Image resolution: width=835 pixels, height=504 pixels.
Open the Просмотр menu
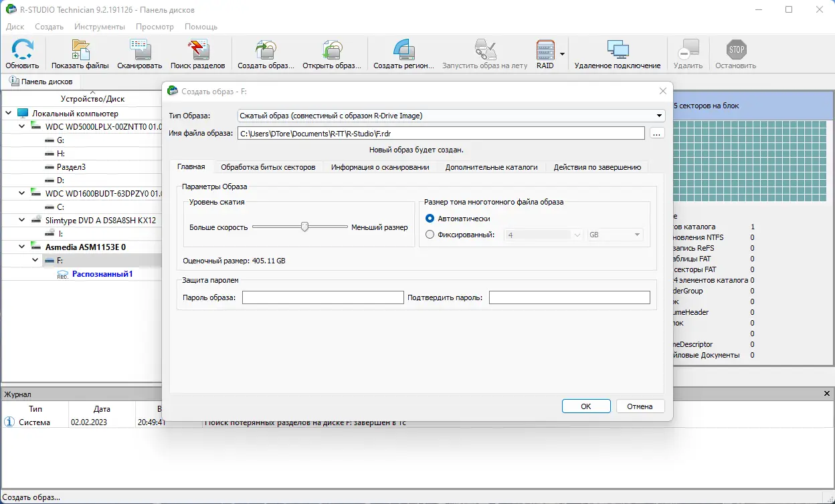pos(155,27)
